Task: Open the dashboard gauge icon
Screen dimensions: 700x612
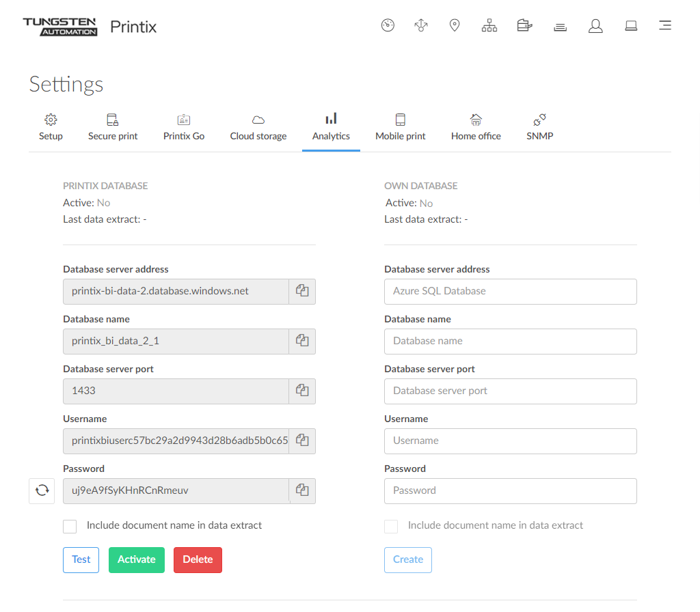Action: click(x=388, y=26)
